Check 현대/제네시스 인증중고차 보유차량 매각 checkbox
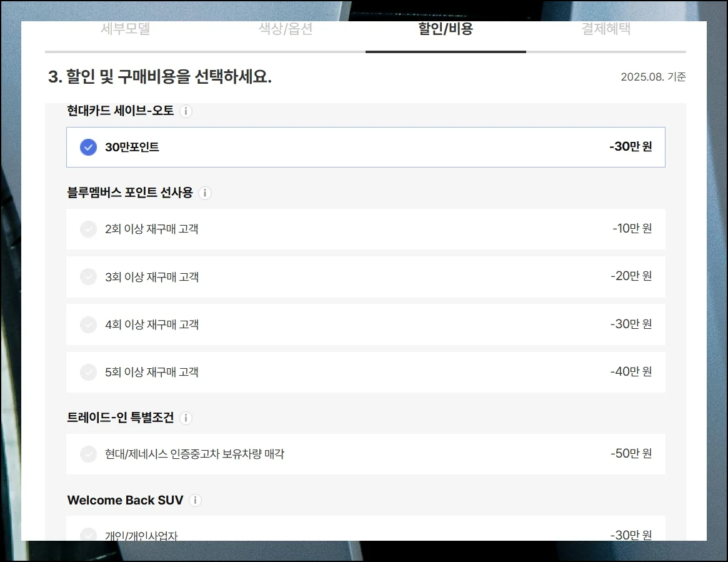This screenshot has width=728, height=562. click(89, 454)
